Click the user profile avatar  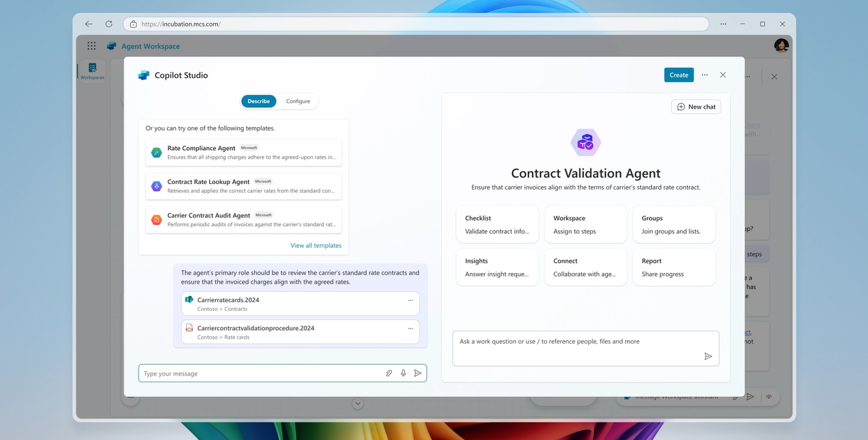pyautogui.click(x=781, y=45)
